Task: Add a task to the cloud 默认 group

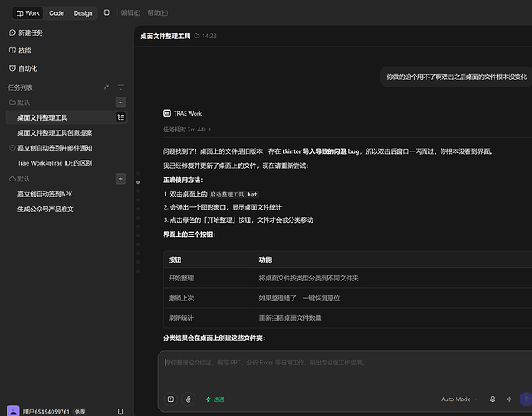Action: pos(121,179)
